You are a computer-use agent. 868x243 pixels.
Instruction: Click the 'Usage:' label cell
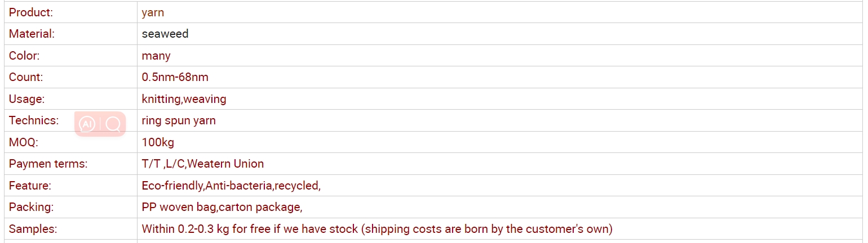click(x=70, y=99)
